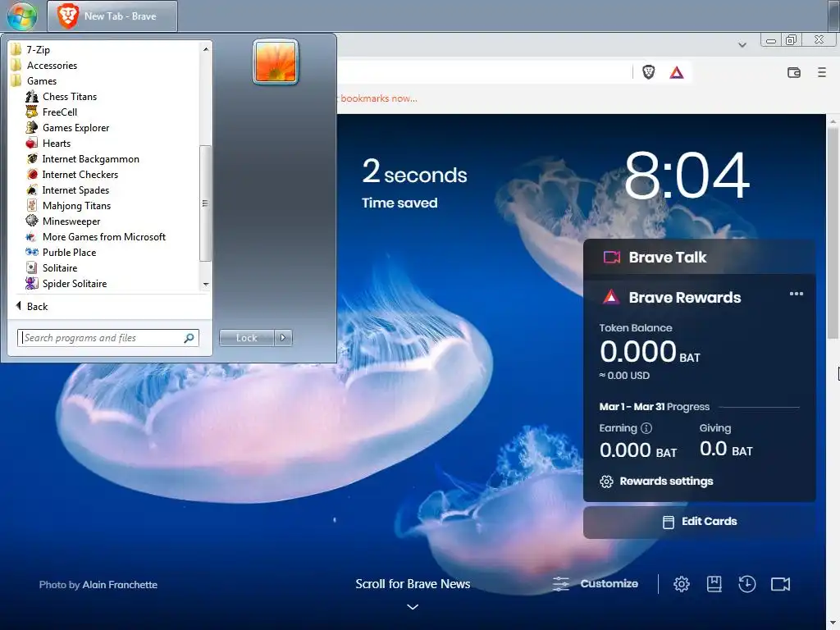Open the Brave Rewards triangle icon in the address bar

pos(677,72)
